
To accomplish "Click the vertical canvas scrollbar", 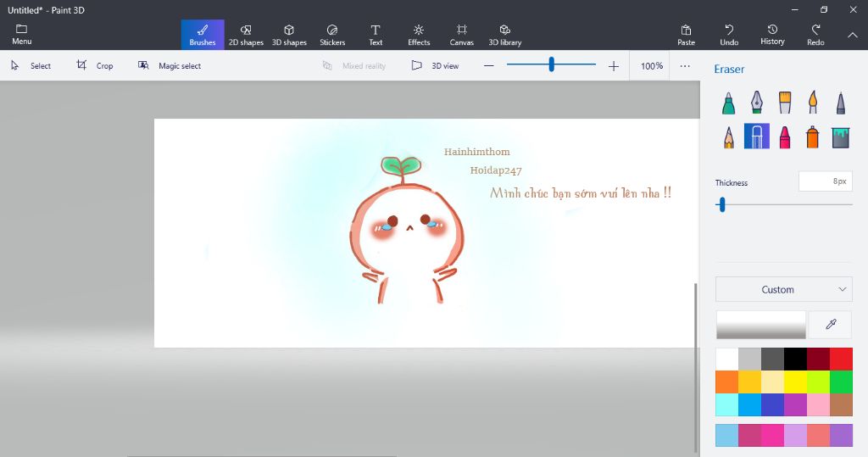I will (696, 368).
